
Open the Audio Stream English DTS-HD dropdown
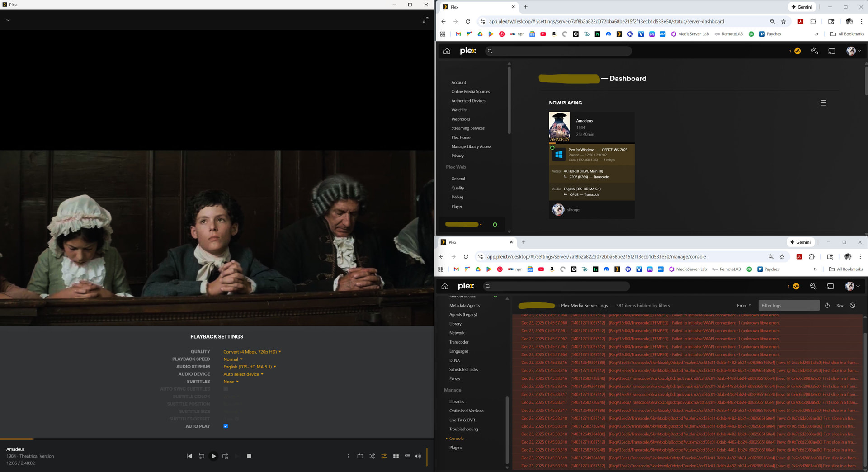[250, 367]
